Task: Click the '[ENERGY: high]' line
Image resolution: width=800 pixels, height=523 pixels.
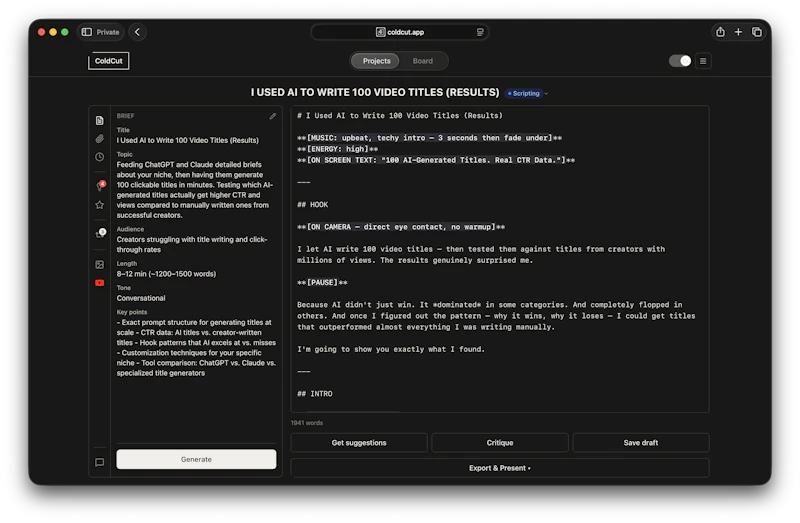Action: click(338, 149)
